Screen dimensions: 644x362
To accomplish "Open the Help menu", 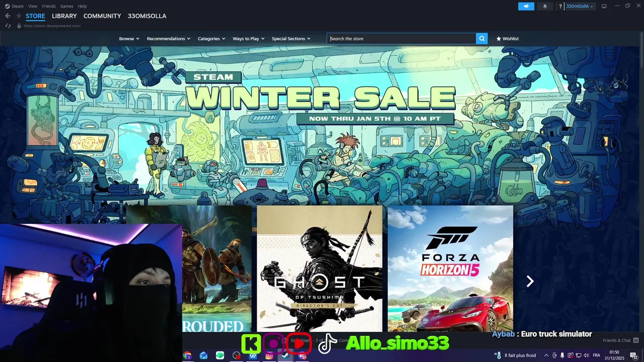I will [x=82, y=6].
